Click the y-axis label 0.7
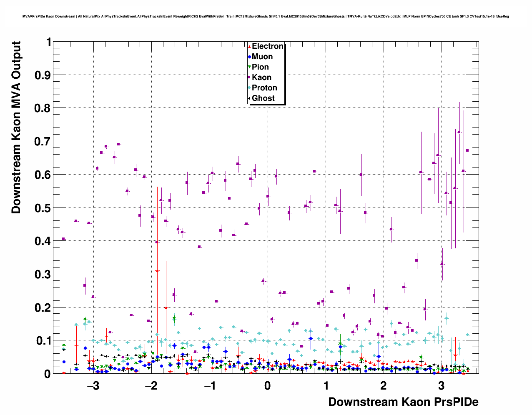Screen dimensions: 532x415 coord(43,141)
